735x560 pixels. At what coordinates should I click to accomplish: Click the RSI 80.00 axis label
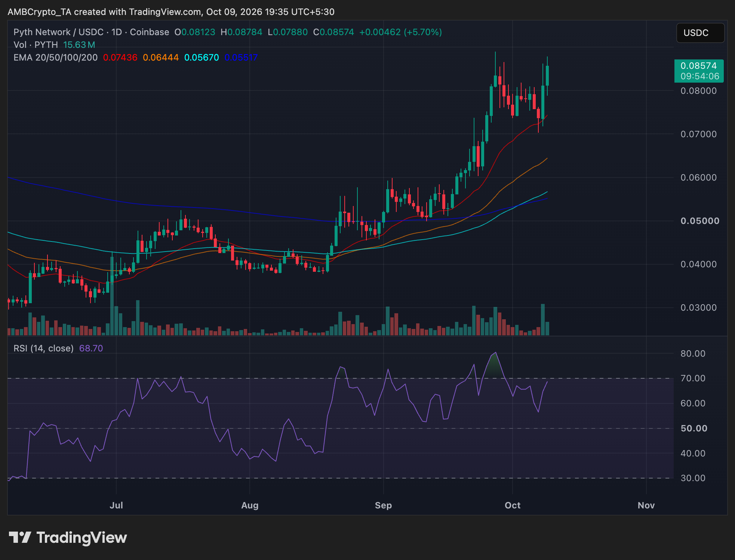693,354
